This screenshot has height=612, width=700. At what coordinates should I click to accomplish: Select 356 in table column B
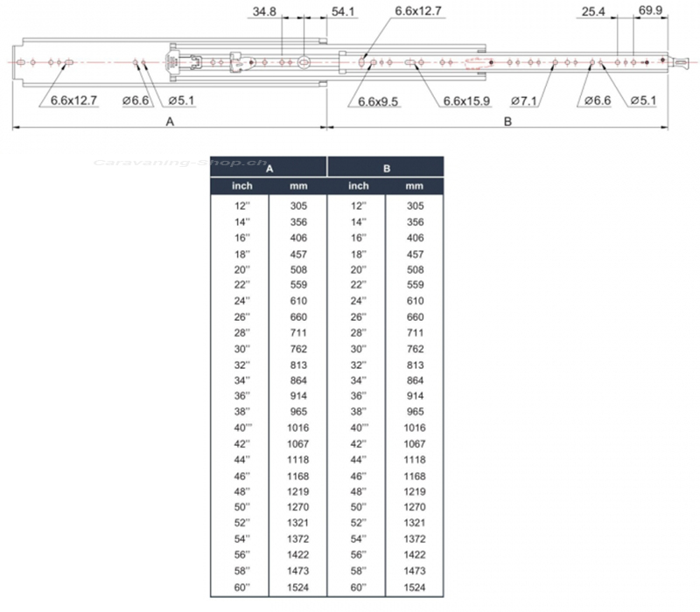coord(415,222)
